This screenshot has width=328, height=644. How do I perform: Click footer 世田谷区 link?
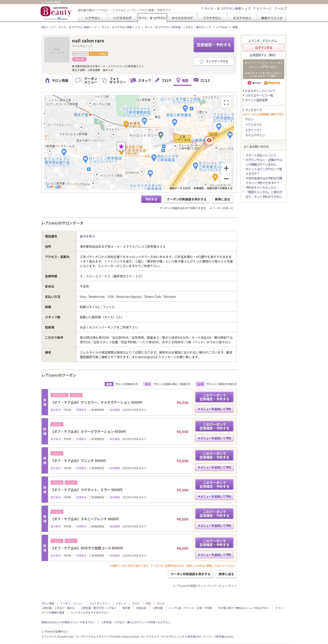tap(141, 608)
